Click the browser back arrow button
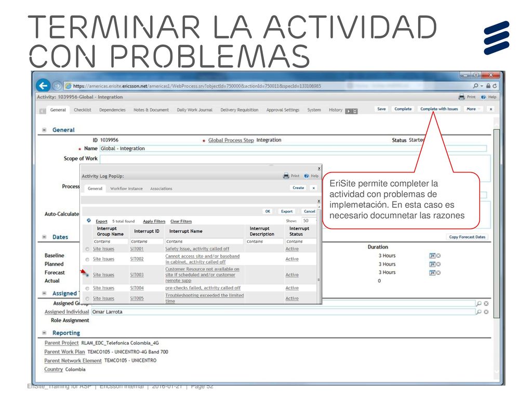This screenshot has width=532, height=399. 43,86
